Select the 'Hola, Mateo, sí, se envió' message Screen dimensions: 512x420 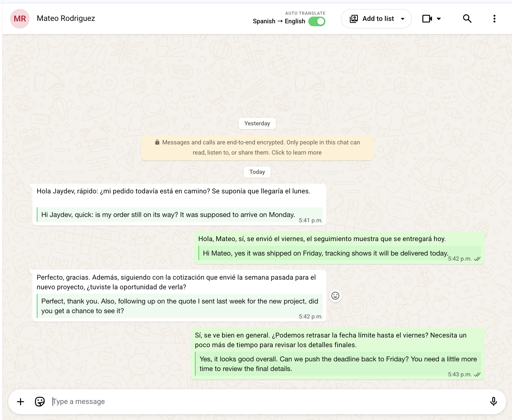[x=322, y=239]
